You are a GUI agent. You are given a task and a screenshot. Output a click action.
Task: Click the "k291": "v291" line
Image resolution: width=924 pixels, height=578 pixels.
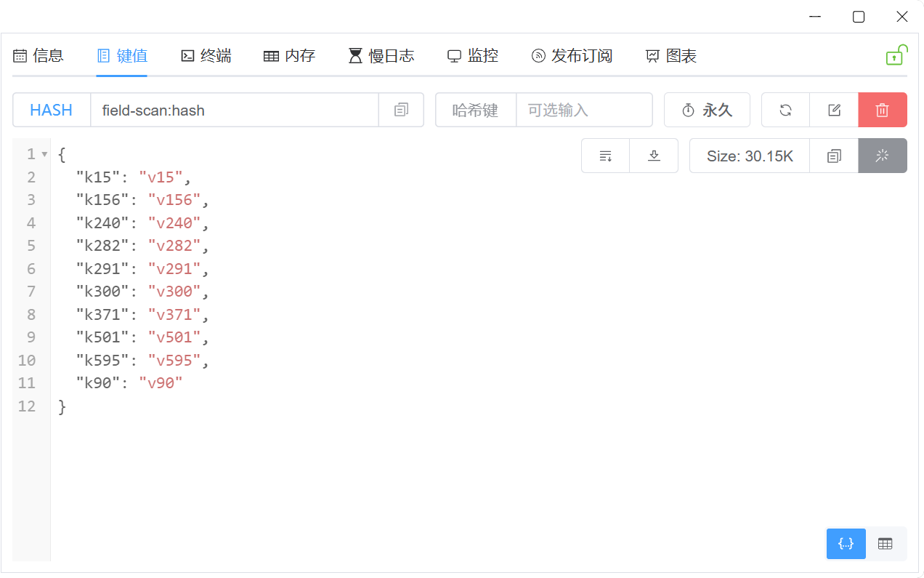142,269
